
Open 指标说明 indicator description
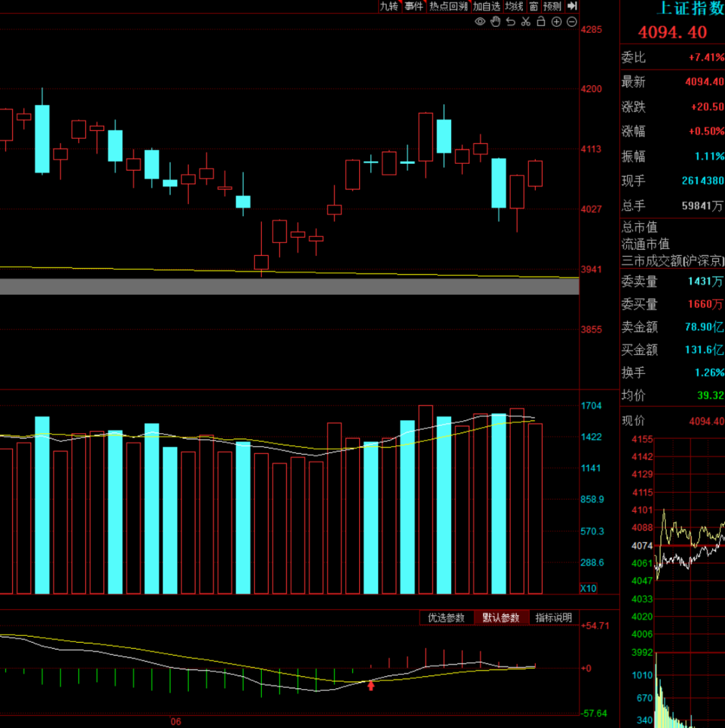(553, 617)
